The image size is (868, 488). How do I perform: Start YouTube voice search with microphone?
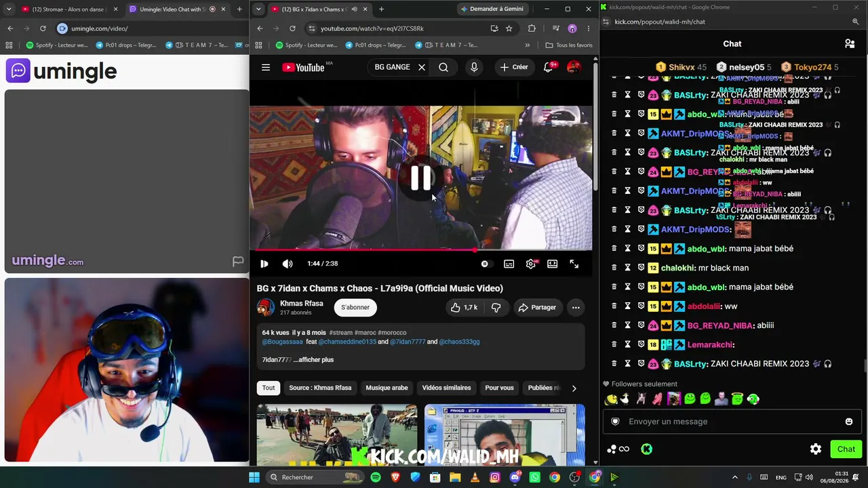(x=474, y=67)
